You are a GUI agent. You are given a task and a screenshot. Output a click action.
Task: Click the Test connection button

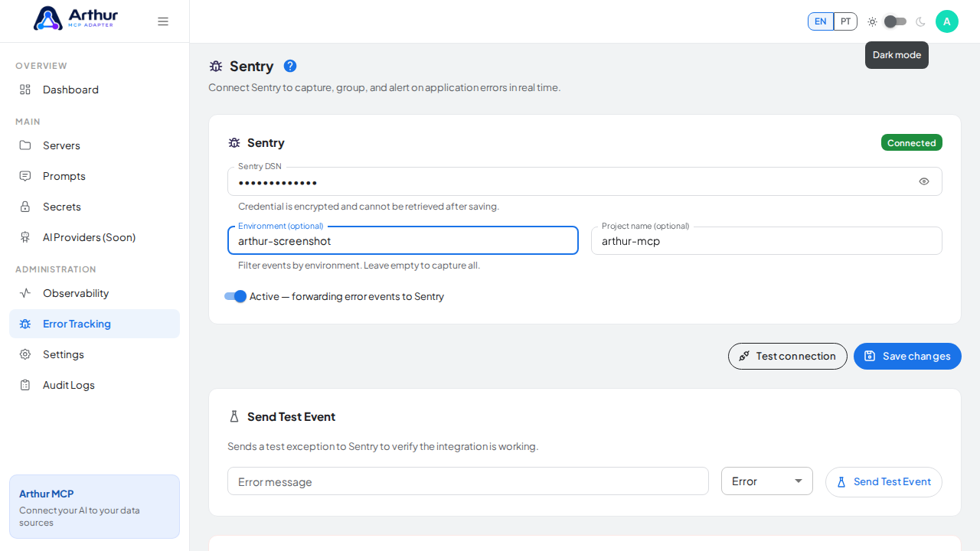pos(788,356)
